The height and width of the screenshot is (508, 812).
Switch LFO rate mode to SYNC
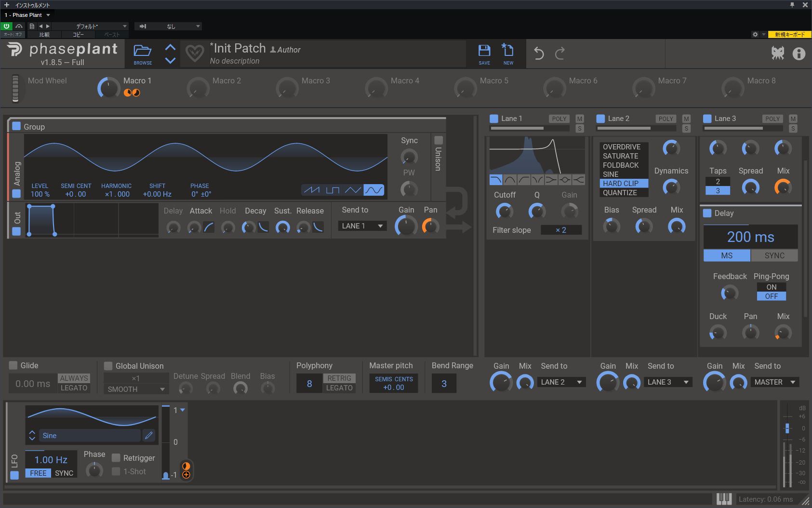(x=64, y=473)
